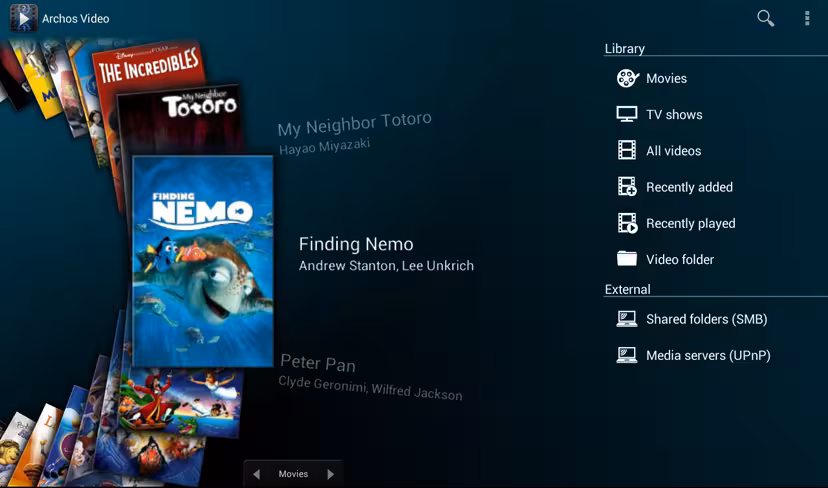Click the director line 'Andrew Stanton, Lee Unkrich'
The image size is (828, 488).
pyautogui.click(x=386, y=266)
